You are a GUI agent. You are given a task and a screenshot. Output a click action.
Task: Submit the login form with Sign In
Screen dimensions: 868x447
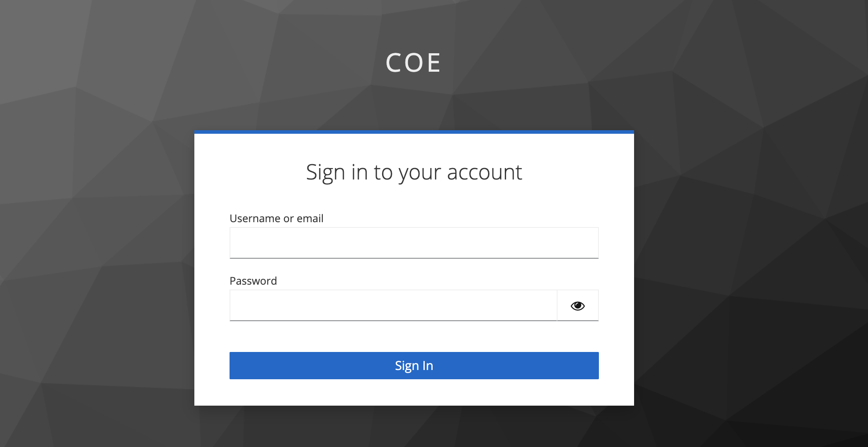tap(414, 366)
